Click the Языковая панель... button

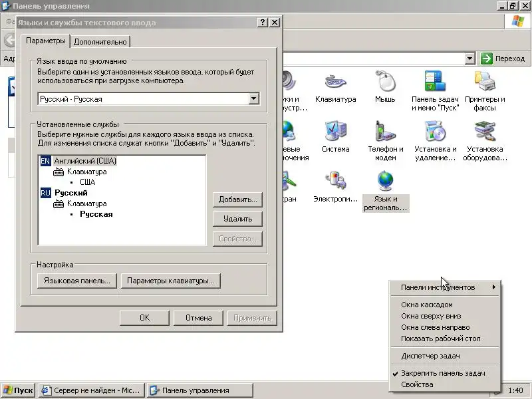[x=77, y=281]
